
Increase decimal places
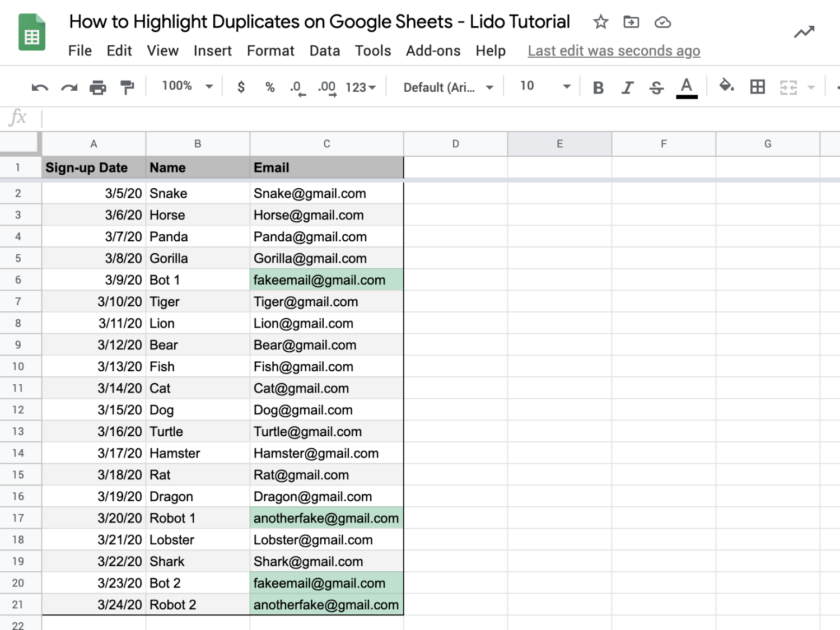(x=326, y=87)
